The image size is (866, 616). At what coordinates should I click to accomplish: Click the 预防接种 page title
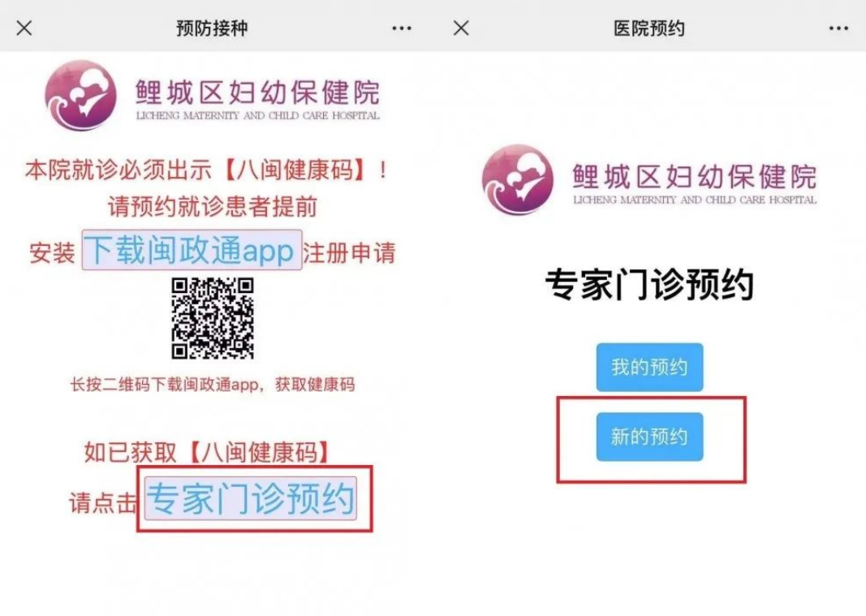[212, 28]
